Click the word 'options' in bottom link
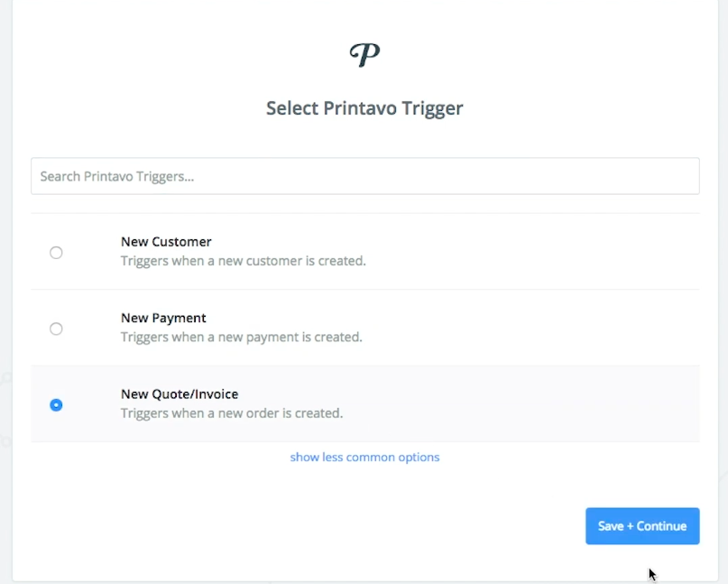 pyautogui.click(x=419, y=458)
